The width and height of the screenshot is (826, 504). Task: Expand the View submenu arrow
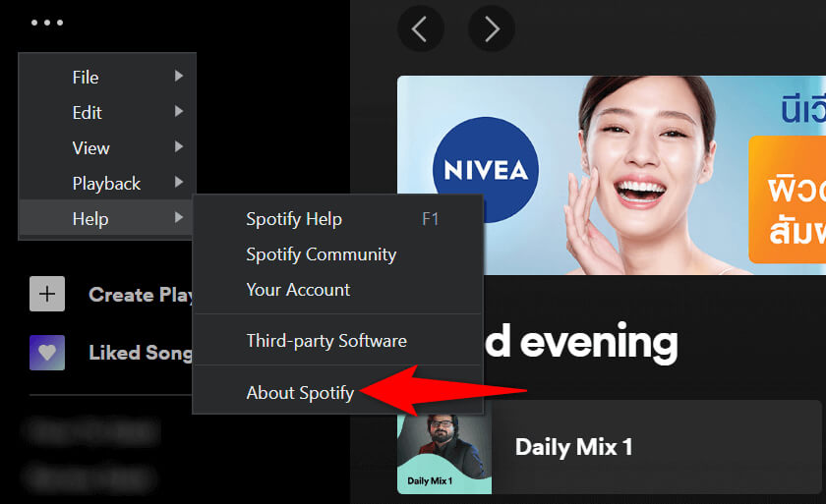(x=179, y=146)
